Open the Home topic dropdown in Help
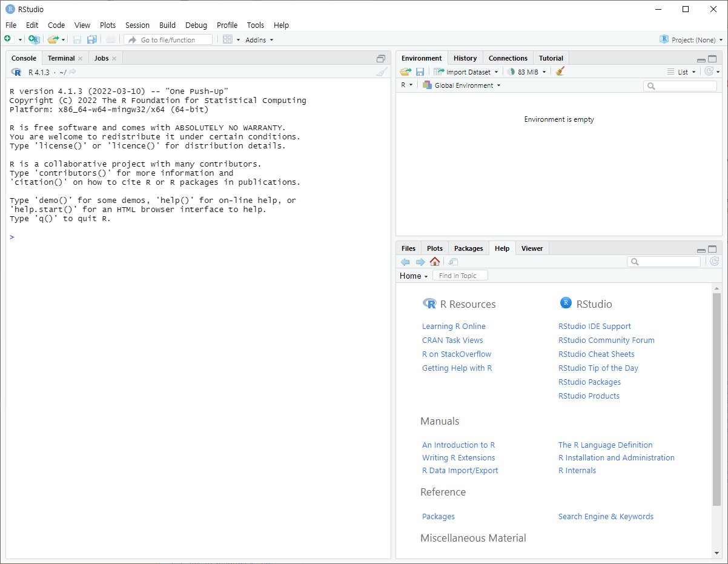 coord(414,276)
